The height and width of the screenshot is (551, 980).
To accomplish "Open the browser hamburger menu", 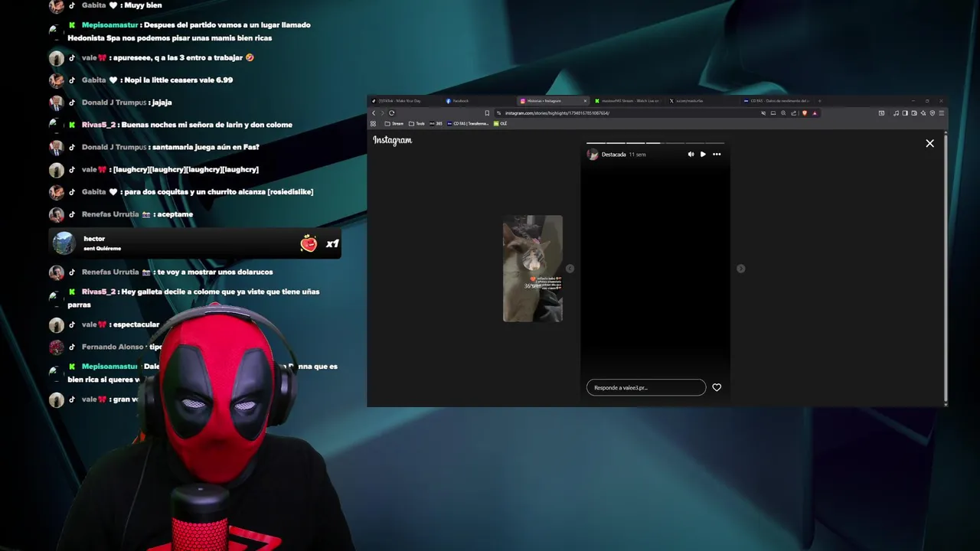I will (x=942, y=113).
